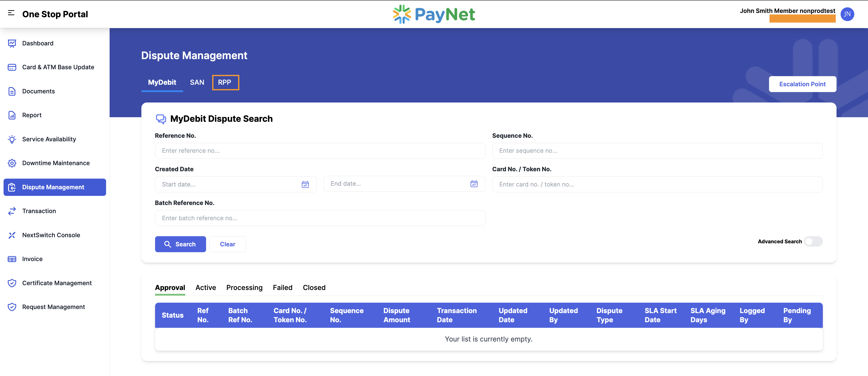The height and width of the screenshot is (376, 868).
Task: Click the Transaction Date column header
Action: [x=457, y=315]
